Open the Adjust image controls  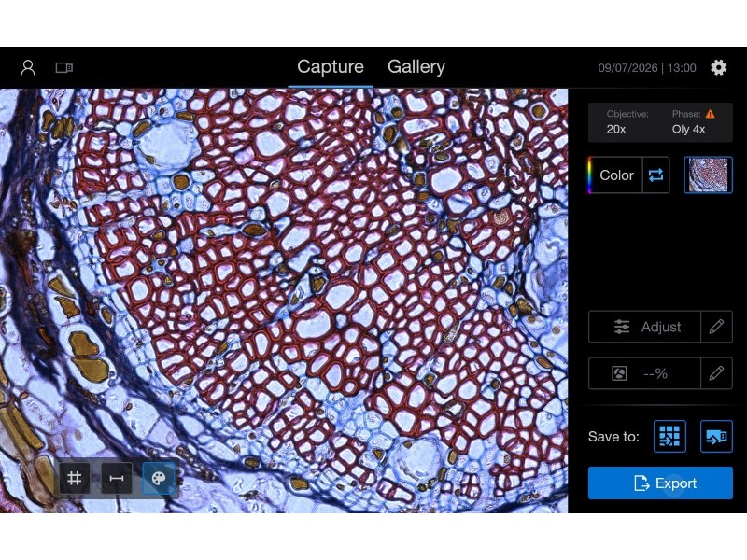(x=644, y=327)
